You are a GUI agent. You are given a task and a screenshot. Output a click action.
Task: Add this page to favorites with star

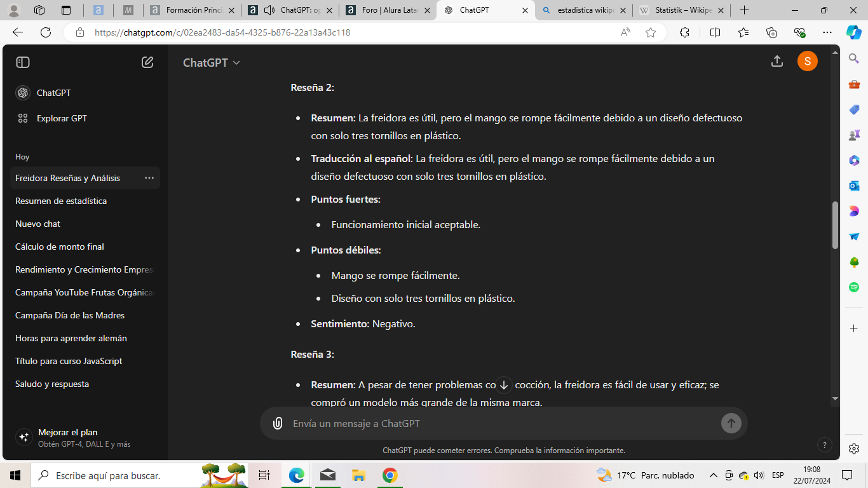click(x=651, y=32)
